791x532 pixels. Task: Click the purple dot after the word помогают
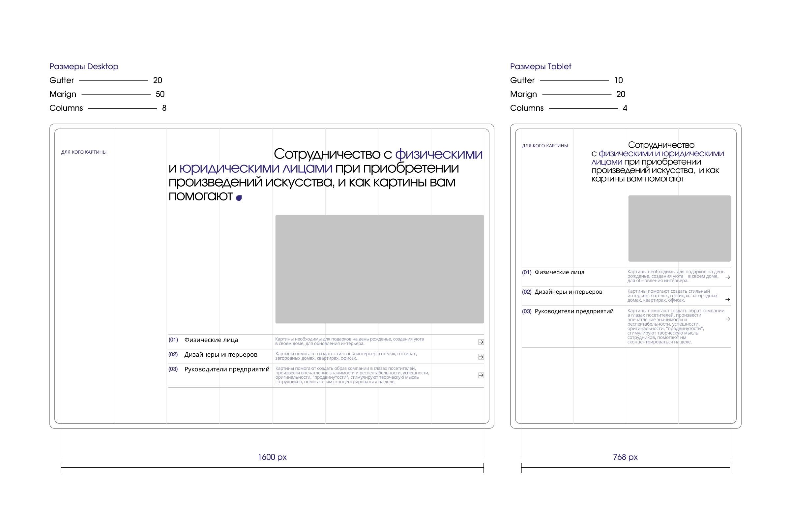[239, 198]
